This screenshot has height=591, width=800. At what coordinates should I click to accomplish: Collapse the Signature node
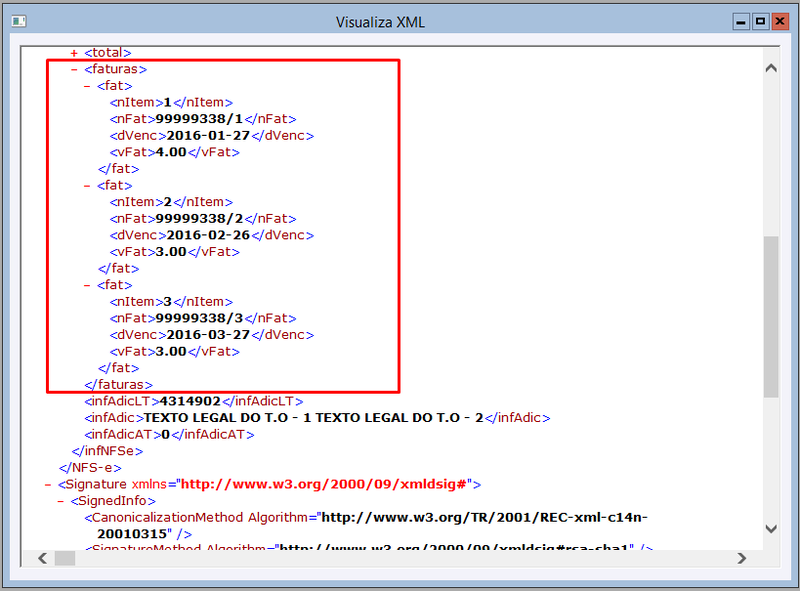pyautogui.click(x=48, y=484)
